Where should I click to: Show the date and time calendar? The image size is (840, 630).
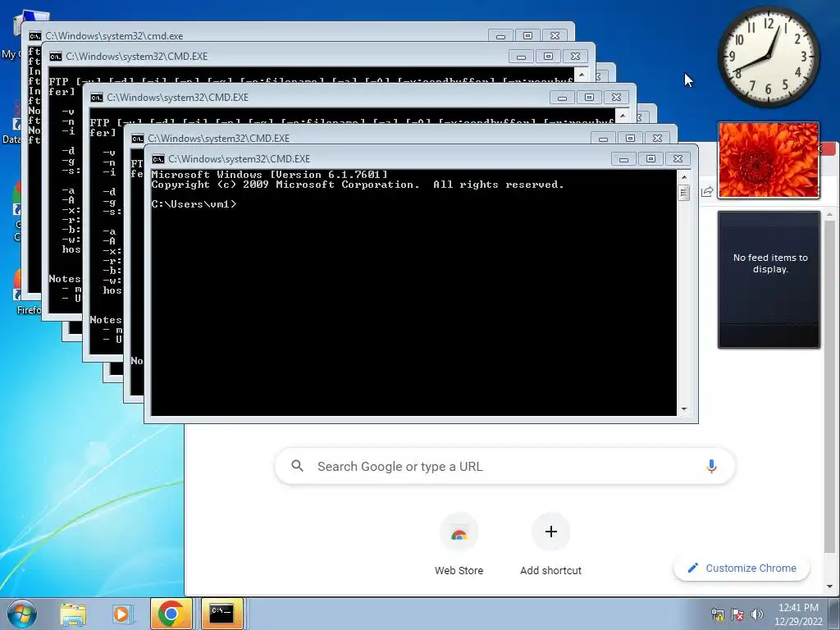(x=798, y=614)
